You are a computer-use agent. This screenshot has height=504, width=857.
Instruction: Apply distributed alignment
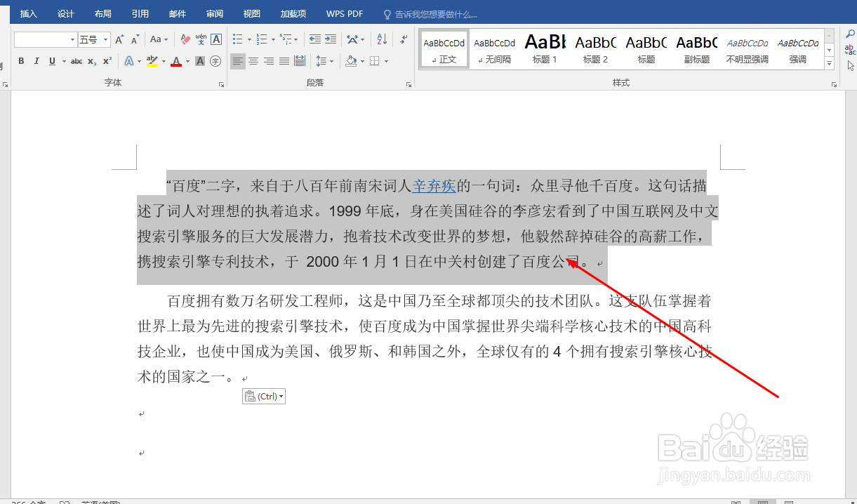(300, 62)
